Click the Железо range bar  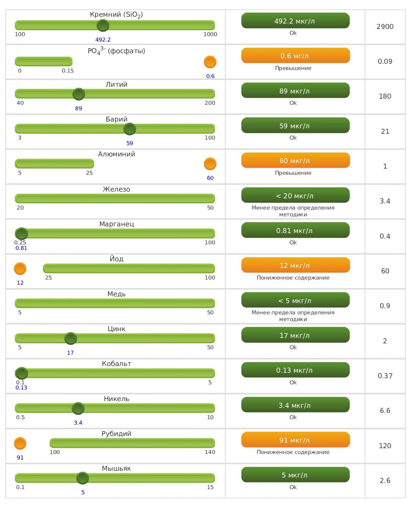click(115, 199)
